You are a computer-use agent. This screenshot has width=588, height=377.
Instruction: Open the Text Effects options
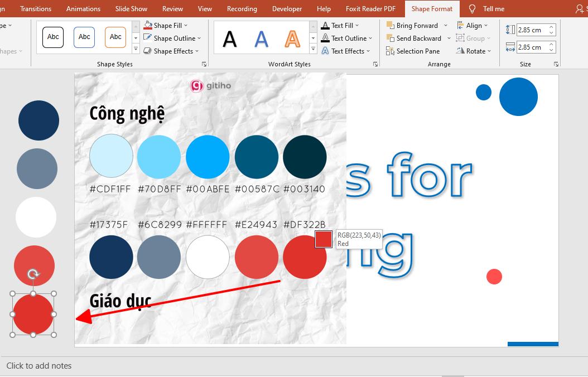[346, 51]
